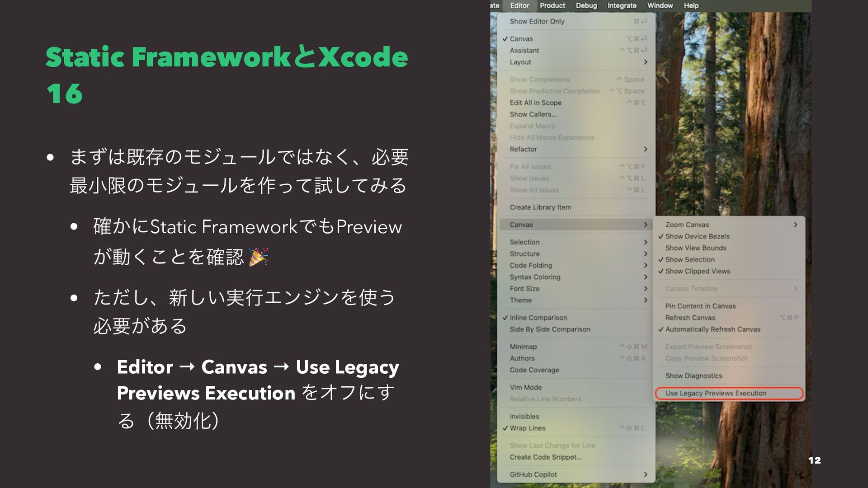This screenshot has height=488, width=868.
Task: Open the Product menu
Action: (552, 5)
